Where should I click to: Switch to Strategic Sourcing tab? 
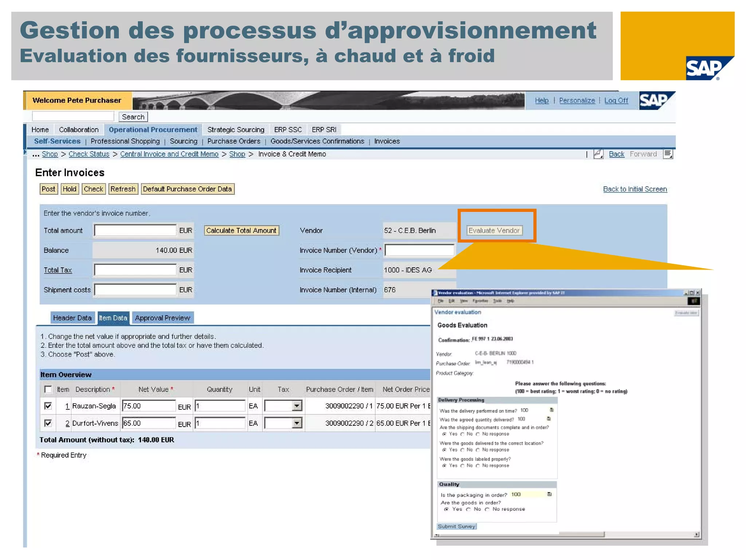(236, 130)
